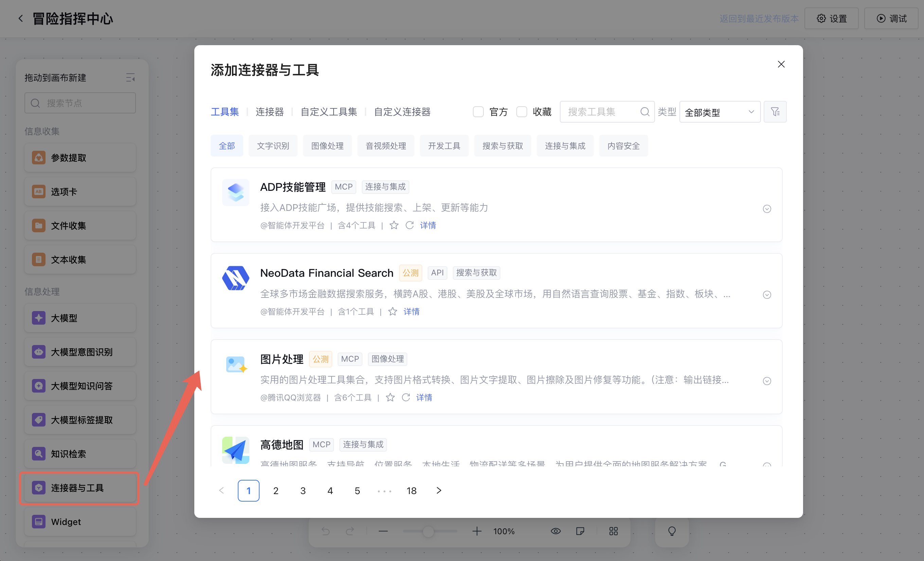This screenshot has height=561, width=924.
Task: Click the filter funnel icon
Action: coord(775,112)
